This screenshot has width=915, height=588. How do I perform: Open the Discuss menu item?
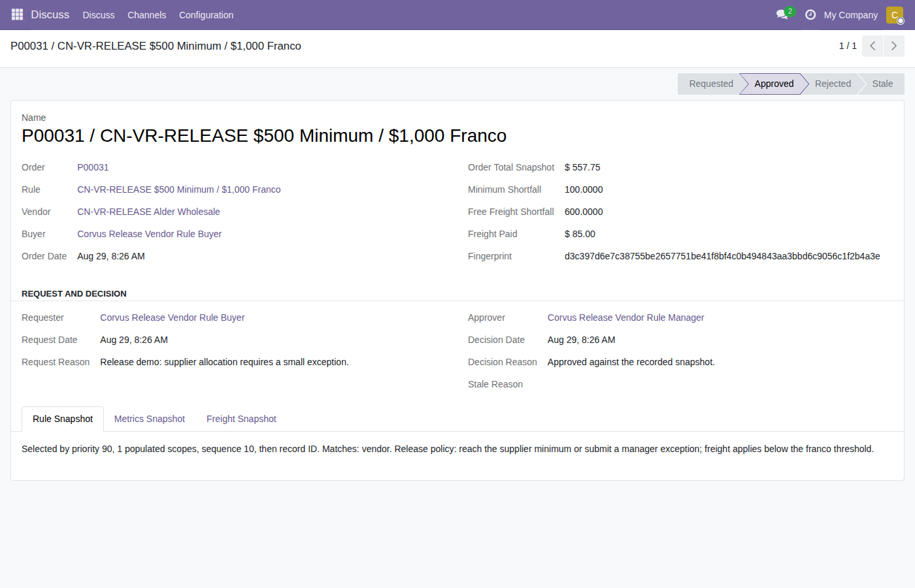point(99,15)
